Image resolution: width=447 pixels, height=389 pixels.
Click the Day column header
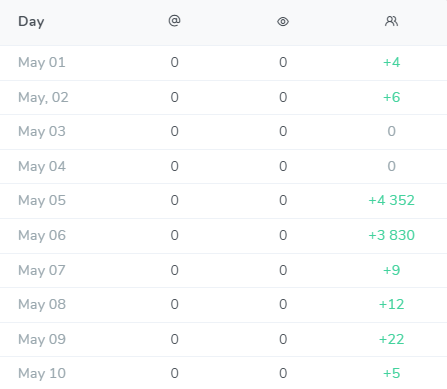31,22
